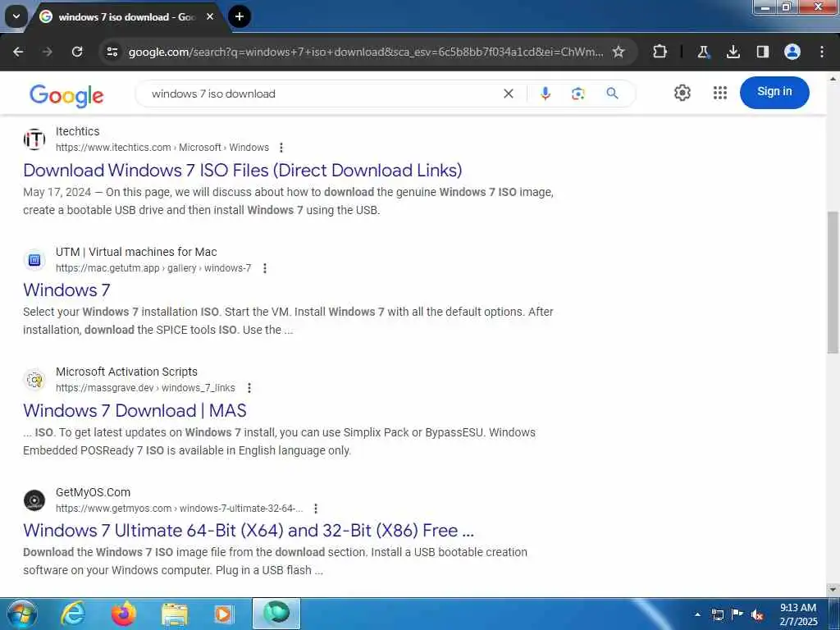The width and height of the screenshot is (840, 630).
Task: Launch Internet Explorer from taskbar
Action: point(73,614)
